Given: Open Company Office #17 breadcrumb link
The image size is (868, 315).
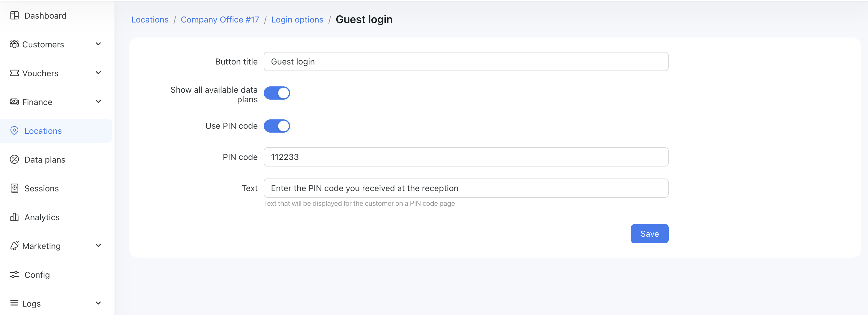Looking at the screenshot, I should [x=220, y=19].
